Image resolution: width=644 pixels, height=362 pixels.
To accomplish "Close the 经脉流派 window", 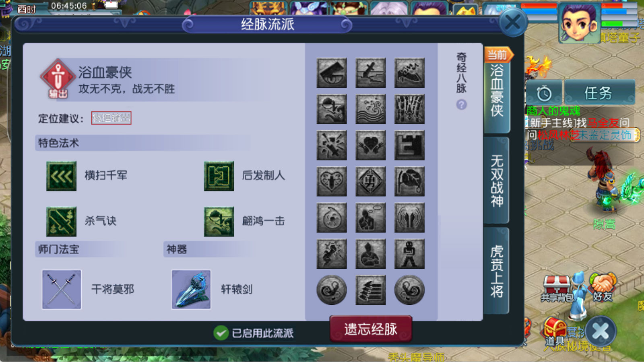I will 513,23.
